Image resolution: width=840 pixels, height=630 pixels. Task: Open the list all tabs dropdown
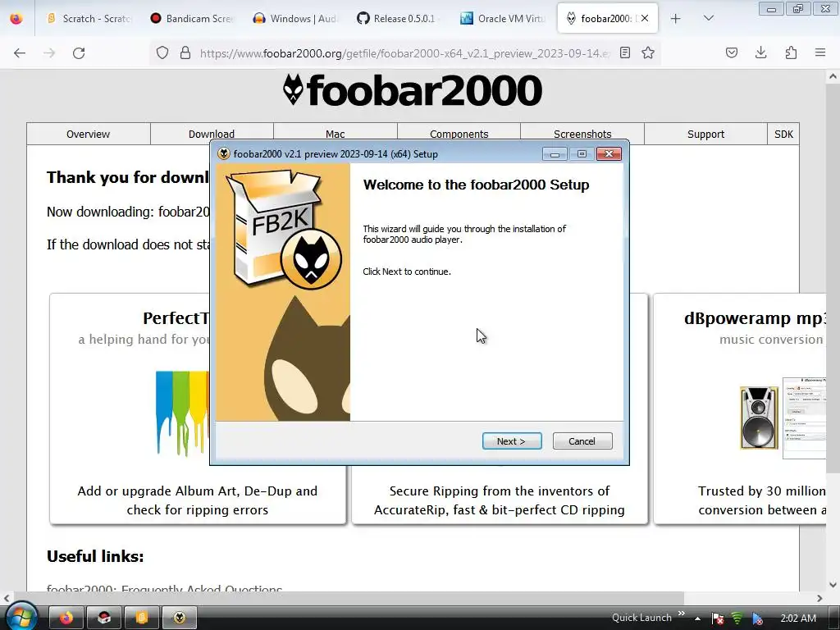click(x=708, y=18)
